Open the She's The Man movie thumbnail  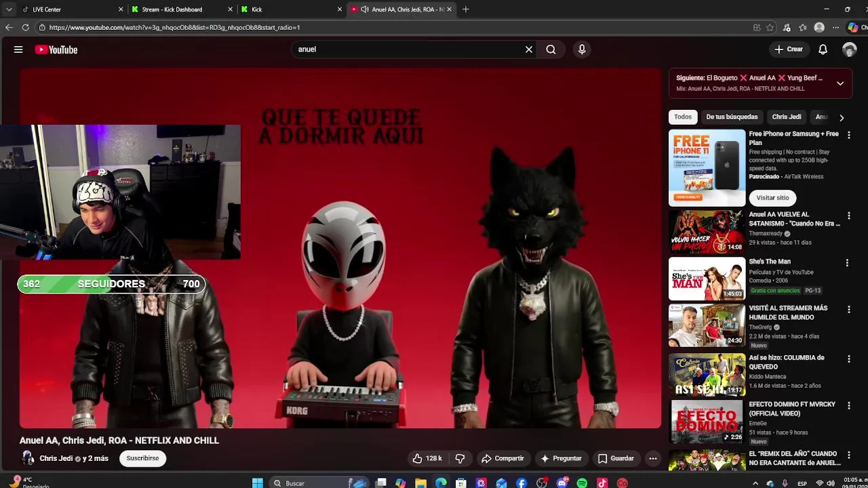click(x=707, y=279)
